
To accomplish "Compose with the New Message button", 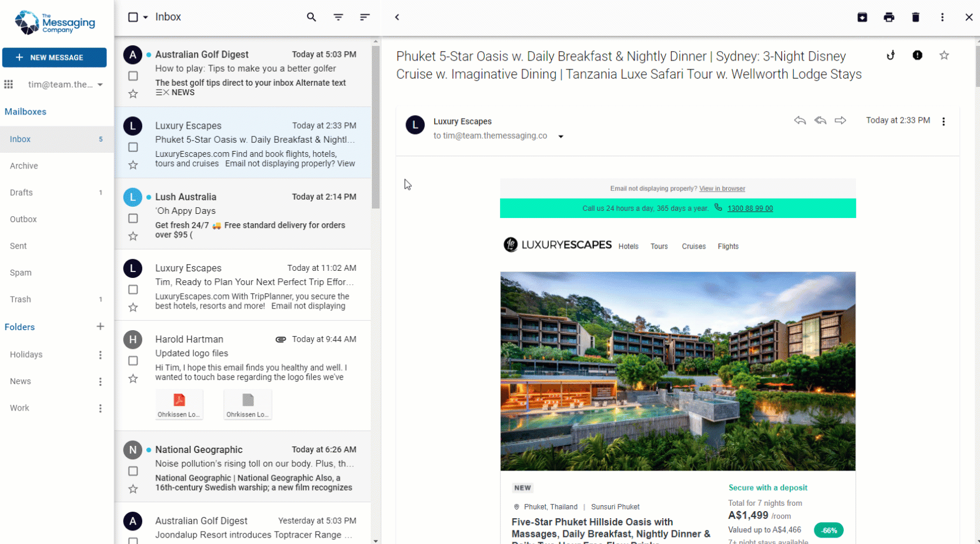I will (x=55, y=58).
